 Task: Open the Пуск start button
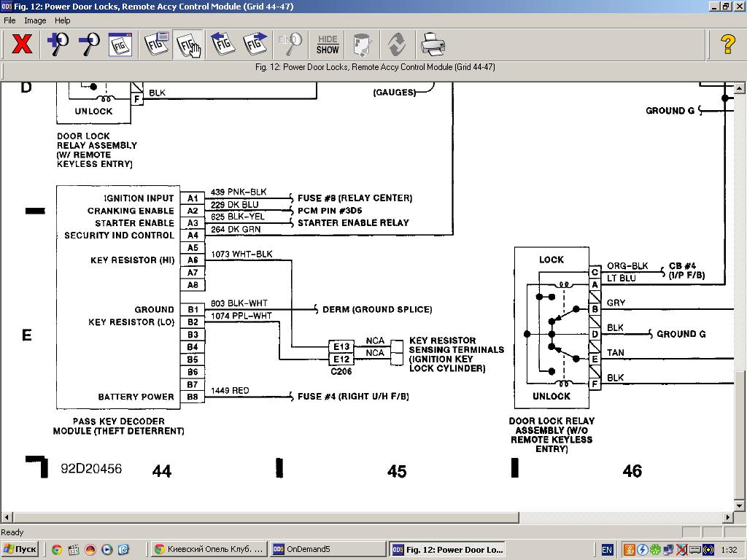coord(20,550)
